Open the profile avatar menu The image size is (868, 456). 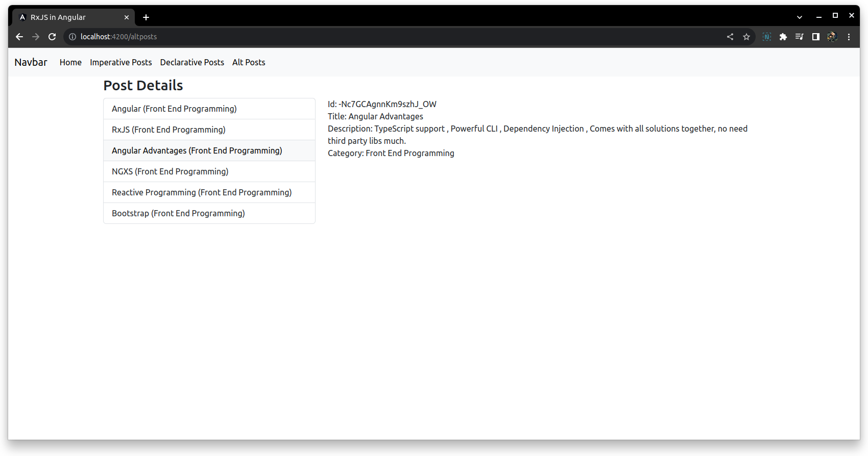(832, 37)
